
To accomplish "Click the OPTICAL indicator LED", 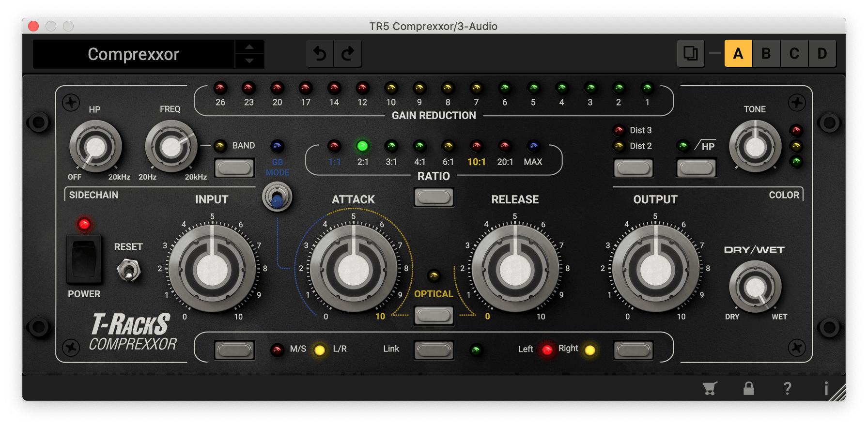I will coord(434,276).
